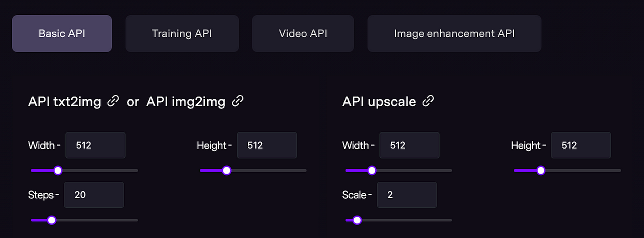Viewport: 644px width, 238px height.
Task: Click the txt2img Height input field
Action: (x=267, y=145)
